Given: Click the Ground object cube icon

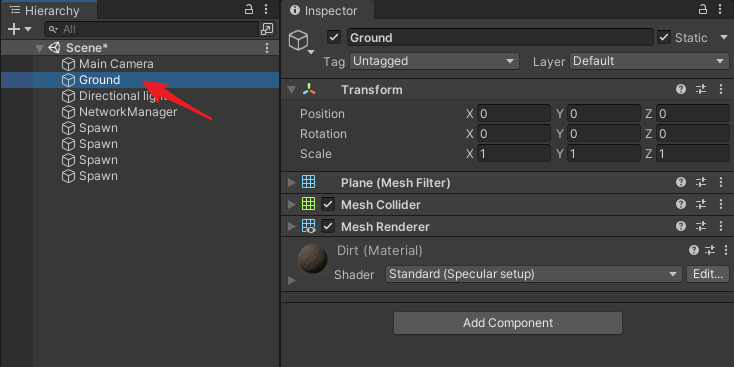Looking at the screenshot, I should pos(68,80).
